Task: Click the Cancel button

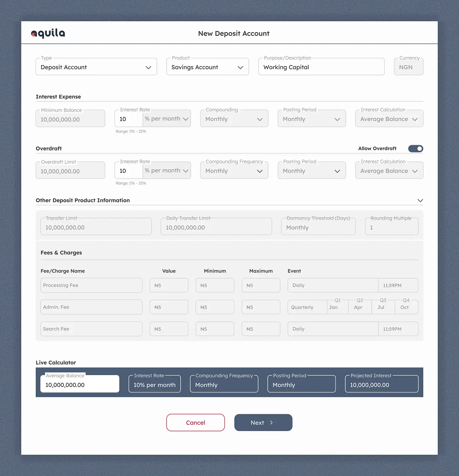Action: (195, 423)
